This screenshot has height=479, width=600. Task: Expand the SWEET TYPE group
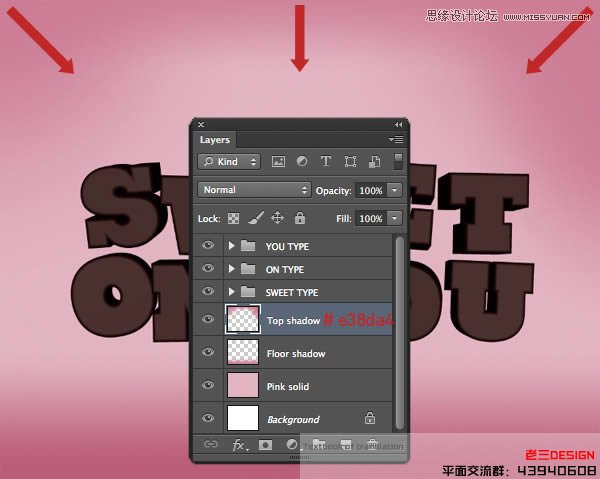tap(232, 292)
